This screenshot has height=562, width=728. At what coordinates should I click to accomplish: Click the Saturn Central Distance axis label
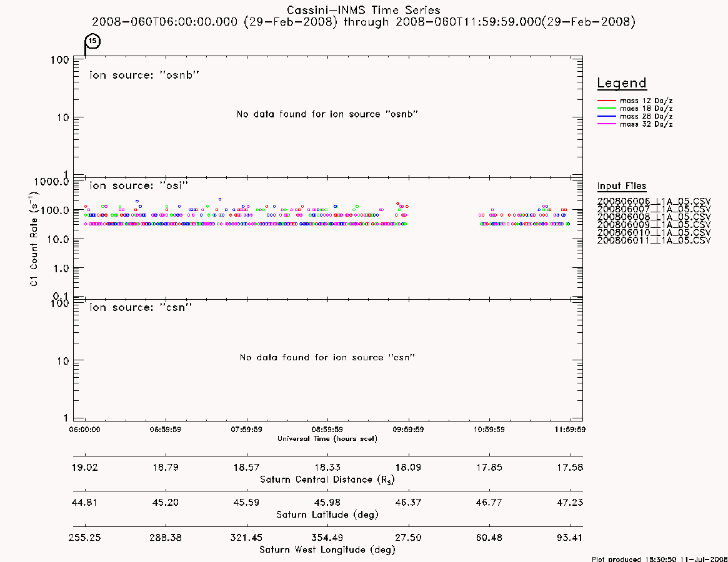[327, 480]
